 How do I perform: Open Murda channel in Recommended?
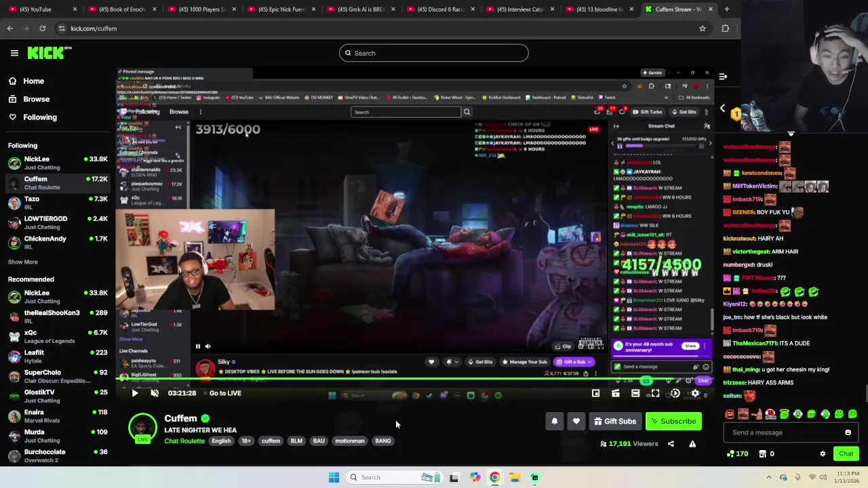click(57, 436)
